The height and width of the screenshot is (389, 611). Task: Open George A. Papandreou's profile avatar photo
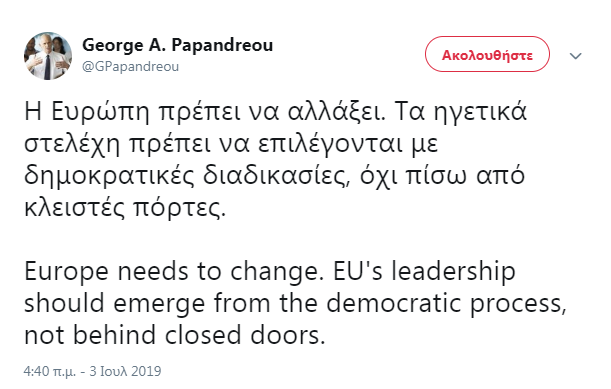tap(48, 56)
